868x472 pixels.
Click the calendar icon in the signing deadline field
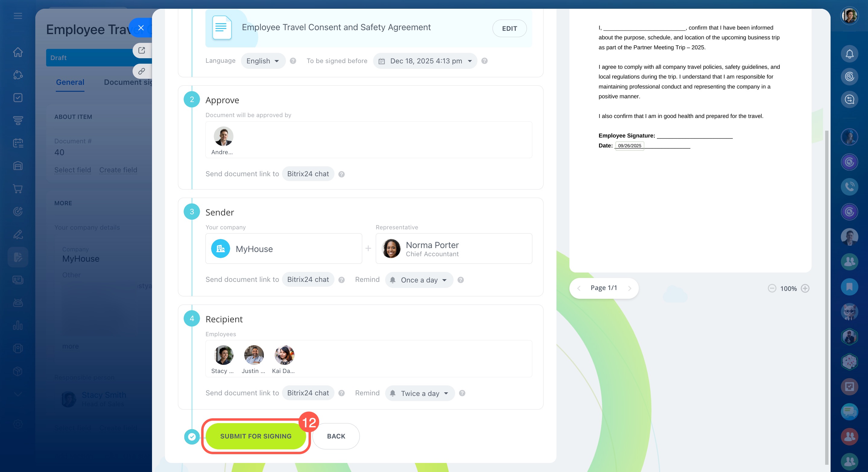382,61
